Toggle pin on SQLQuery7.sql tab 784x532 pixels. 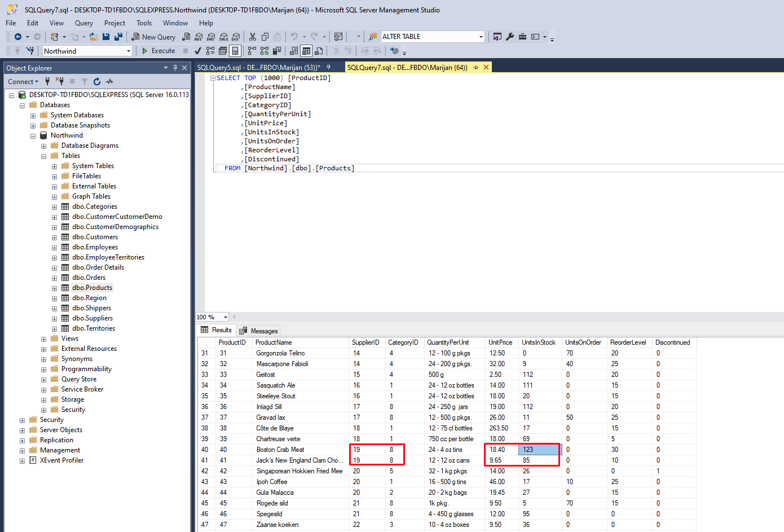click(x=475, y=67)
